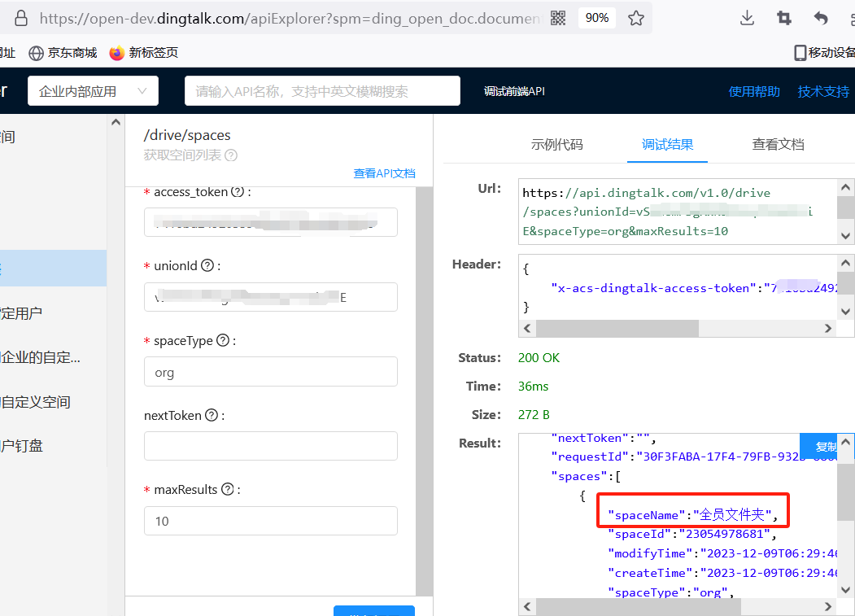Select sidebar item ending in 户钉盘
The image size is (855, 616).
[x=21, y=446]
